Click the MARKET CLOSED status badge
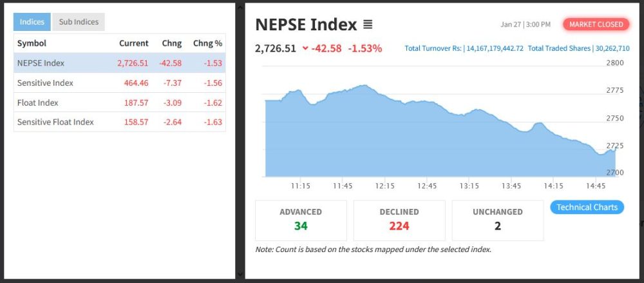Viewport: 644px width, 283px height. [x=596, y=24]
